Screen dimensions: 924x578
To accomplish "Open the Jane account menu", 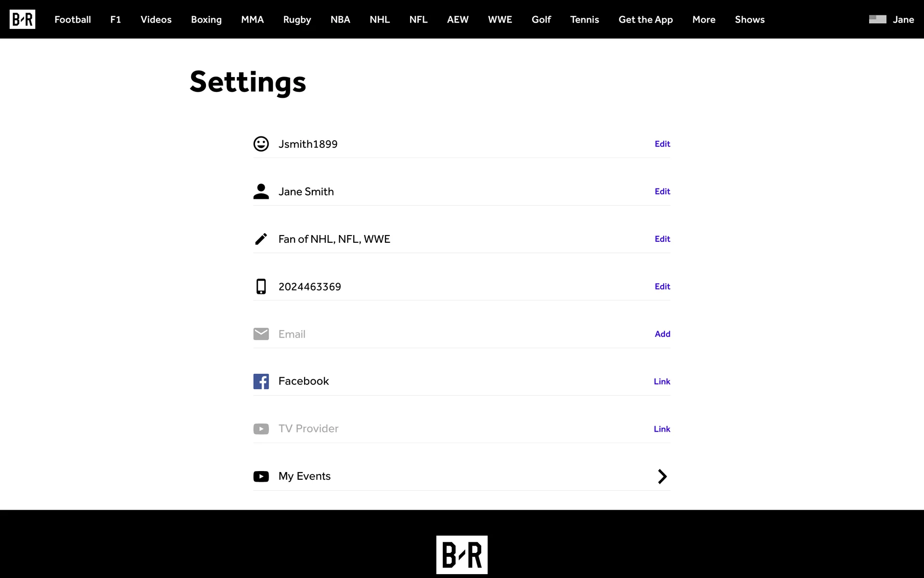I will tap(903, 20).
